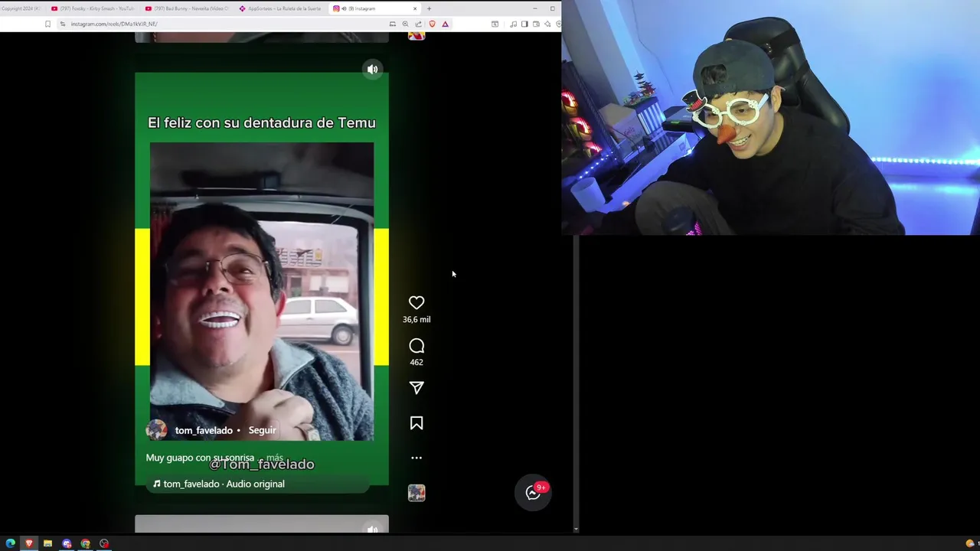The image size is (980, 551).
Task: Open Brave Rewards triangle icon
Action: pos(445,24)
